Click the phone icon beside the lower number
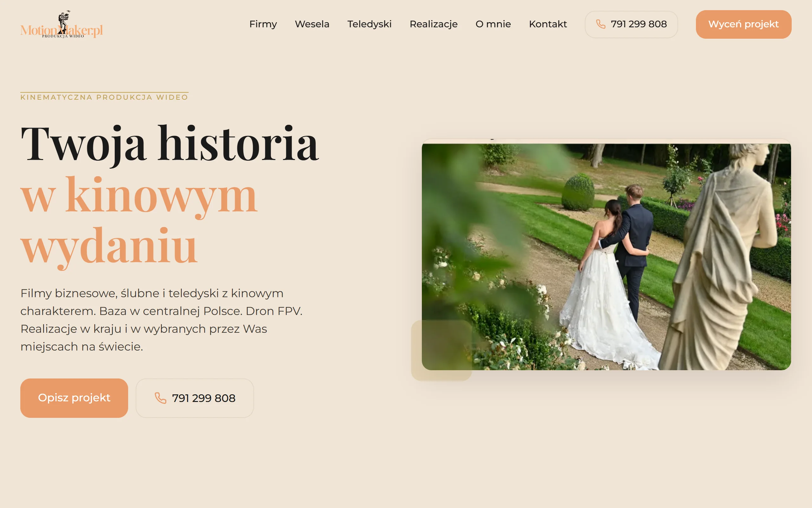The image size is (812, 508). [x=160, y=398]
